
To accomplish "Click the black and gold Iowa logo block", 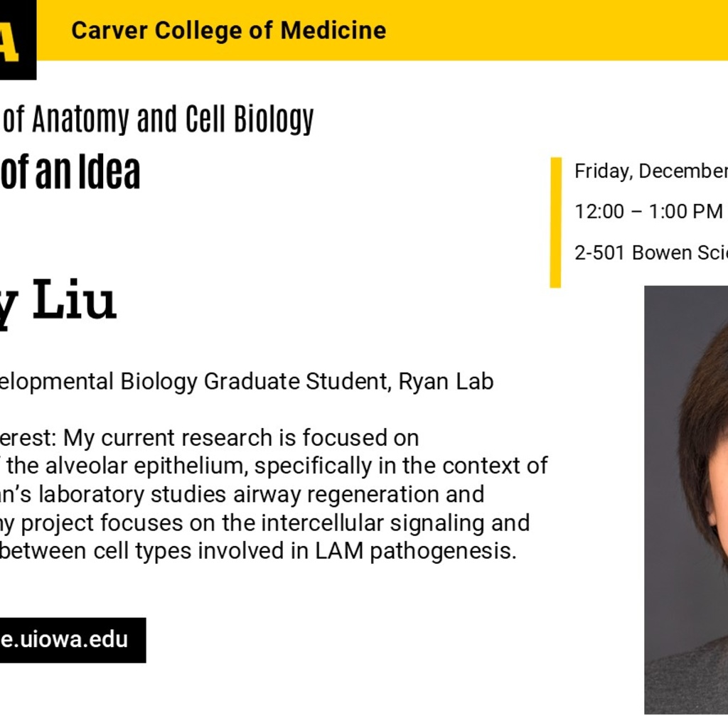I will 18,40.
